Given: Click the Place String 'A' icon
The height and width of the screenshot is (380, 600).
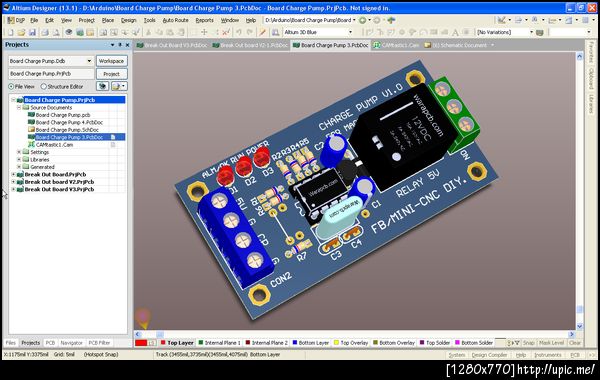Looking at the screenshot, I should [x=455, y=33].
